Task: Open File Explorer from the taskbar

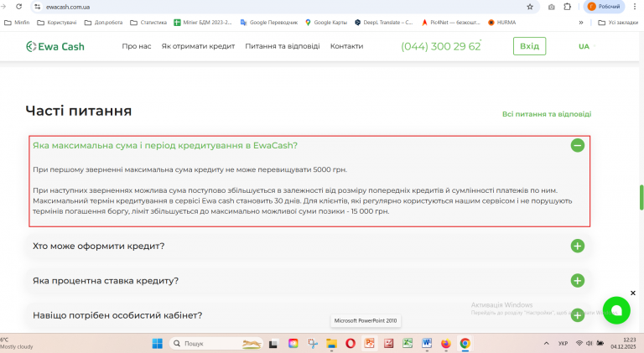Action: tap(331, 344)
